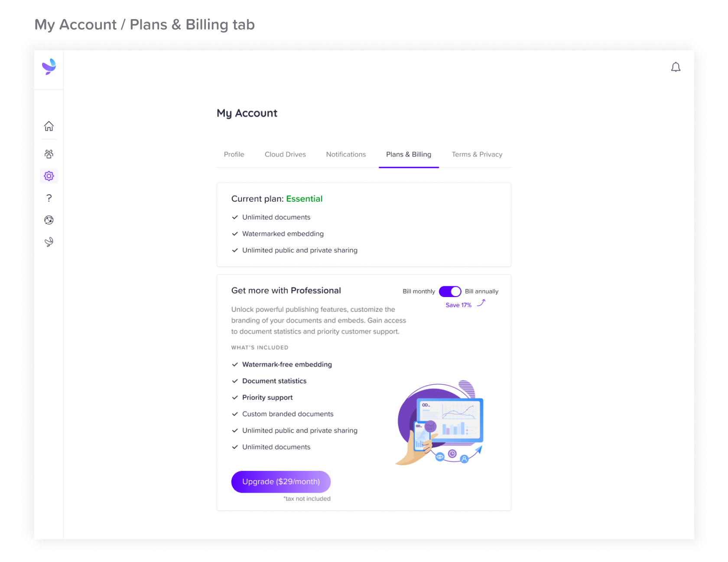Click the Professional plan illustration
The height and width of the screenshot is (562, 728).
(x=439, y=422)
